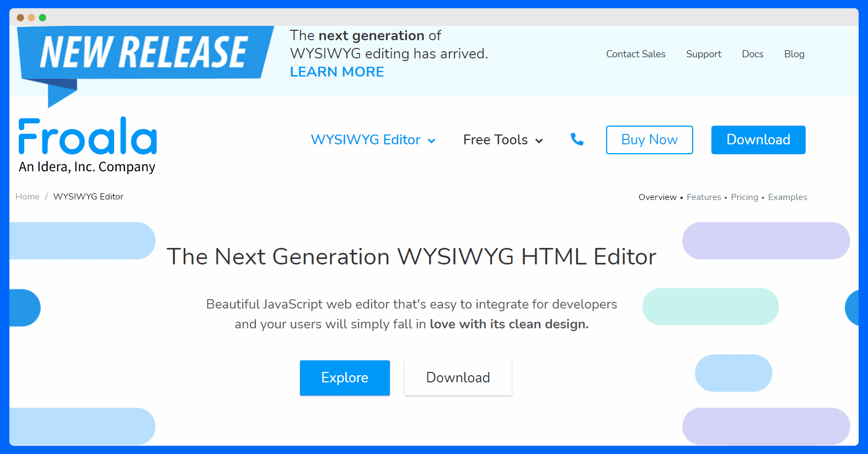This screenshot has width=868, height=454.
Task: Click the LEARN MORE link
Action: (x=337, y=72)
